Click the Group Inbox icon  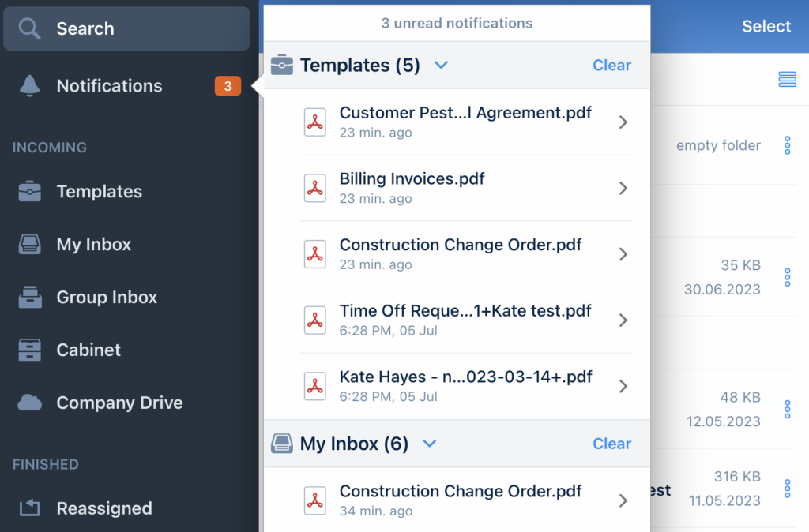click(x=30, y=298)
